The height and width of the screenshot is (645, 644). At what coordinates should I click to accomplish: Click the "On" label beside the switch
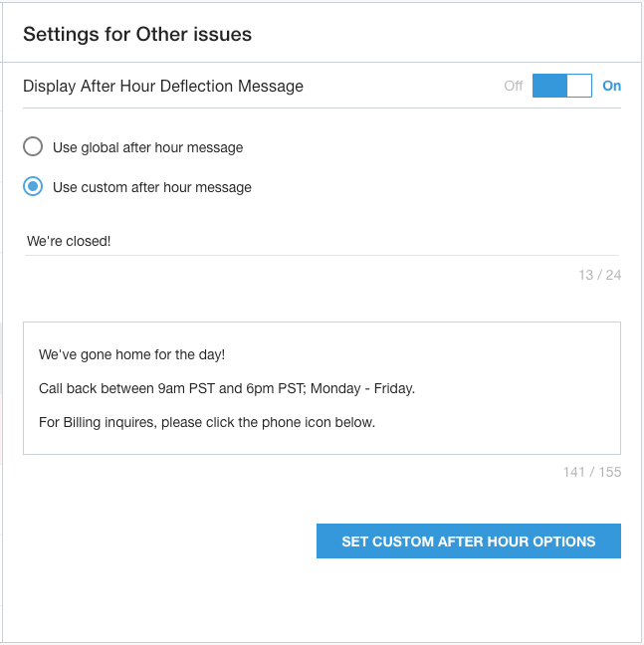pyautogui.click(x=611, y=86)
